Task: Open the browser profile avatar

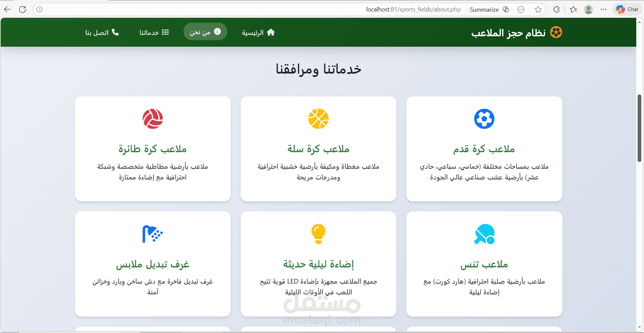Action: [x=589, y=9]
